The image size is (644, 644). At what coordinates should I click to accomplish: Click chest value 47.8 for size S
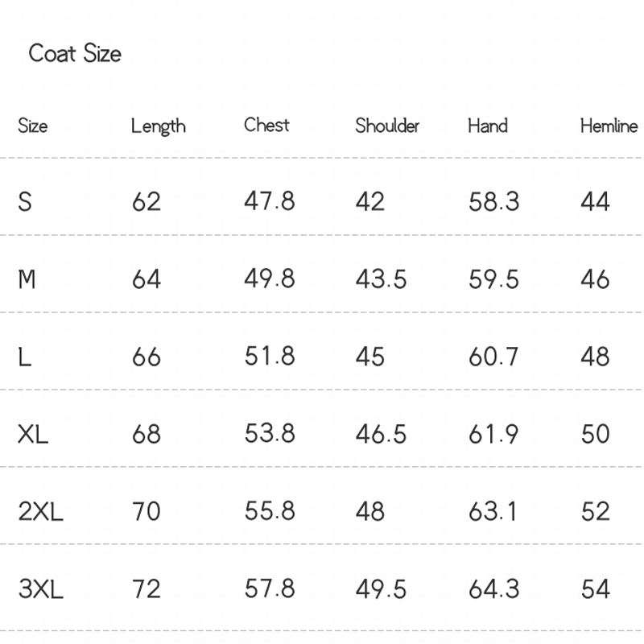(x=269, y=201)
